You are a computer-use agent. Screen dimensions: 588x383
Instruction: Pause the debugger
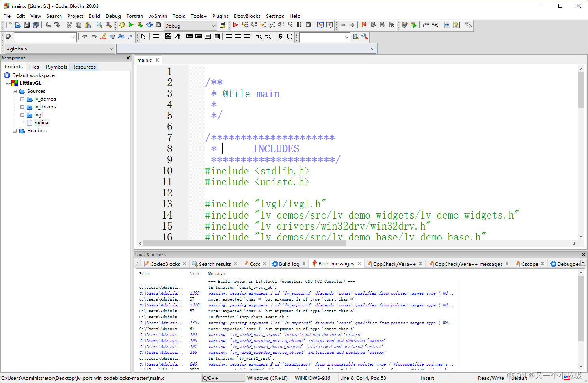[299, 25]
